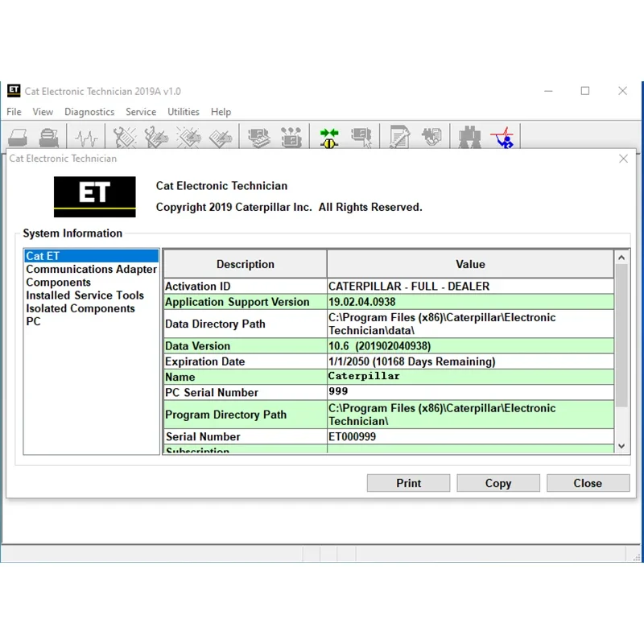The image size is (644, 644).
Task: Click the Copy button
Action: pos(498,483)
